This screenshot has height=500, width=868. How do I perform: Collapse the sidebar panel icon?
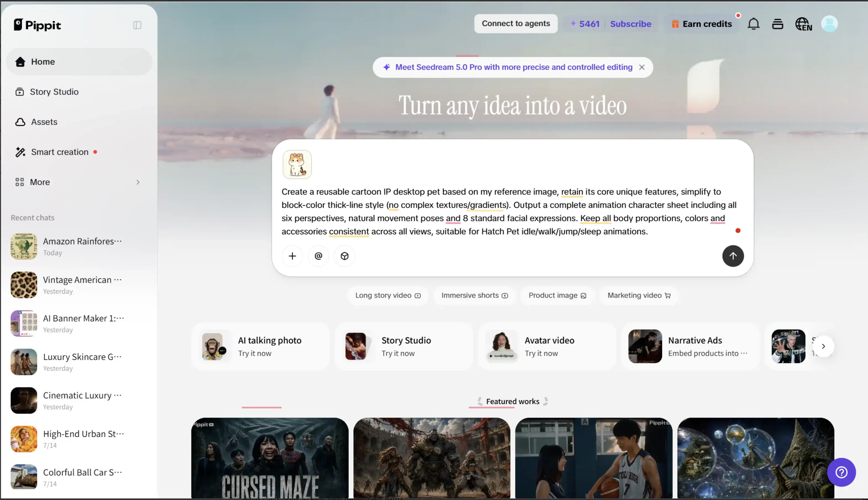pyautogui.click(x=137, y=25)
